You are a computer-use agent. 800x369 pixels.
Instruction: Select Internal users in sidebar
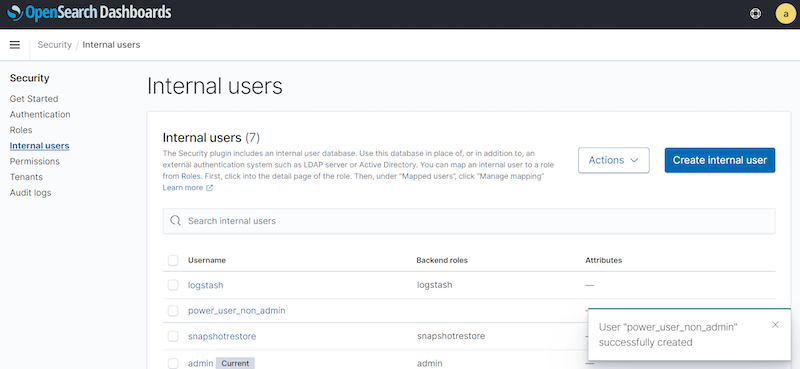coord(39,146)
